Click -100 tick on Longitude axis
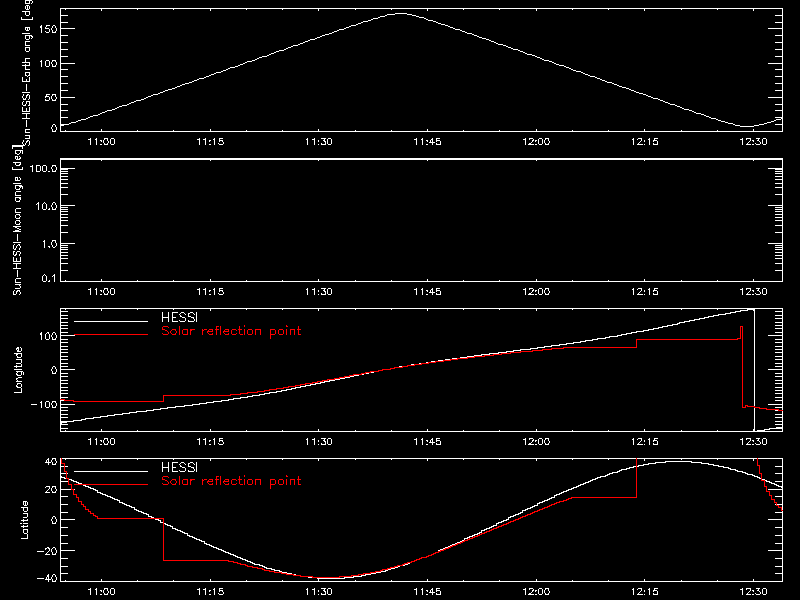 click(44, 404)
